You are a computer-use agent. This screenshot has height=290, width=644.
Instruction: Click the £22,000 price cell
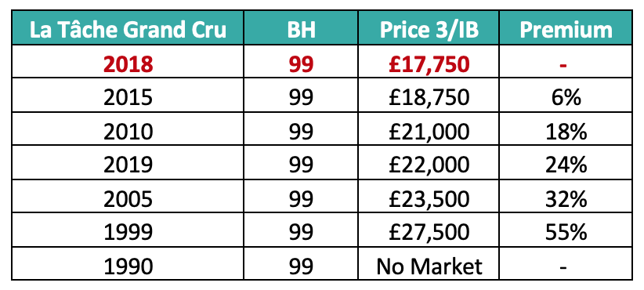(x=429, y=162)
